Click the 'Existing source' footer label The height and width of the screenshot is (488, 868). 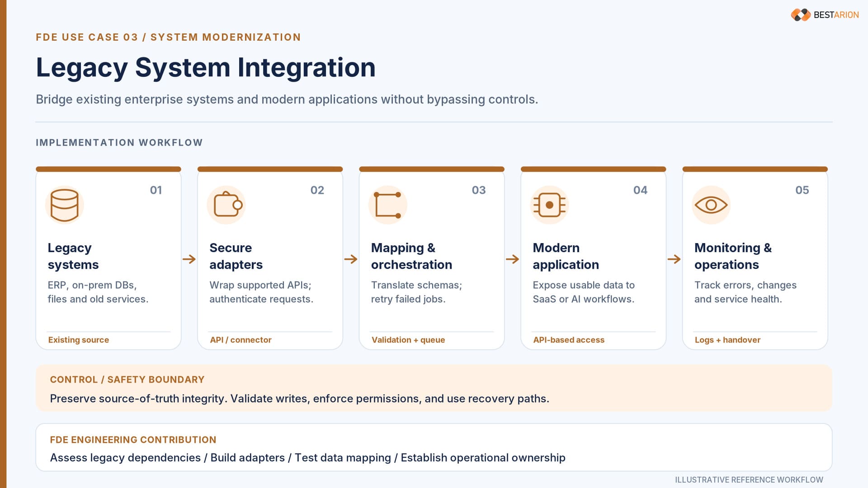(x=79, y=340)
